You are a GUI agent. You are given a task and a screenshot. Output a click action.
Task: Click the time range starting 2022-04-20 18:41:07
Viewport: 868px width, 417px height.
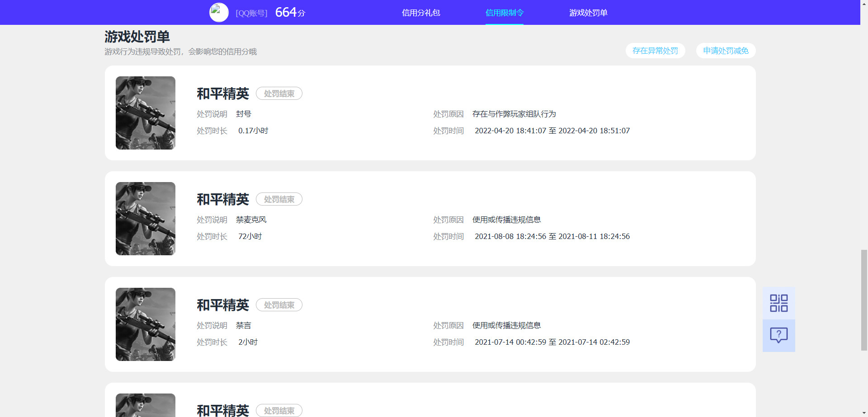point(552,131)
